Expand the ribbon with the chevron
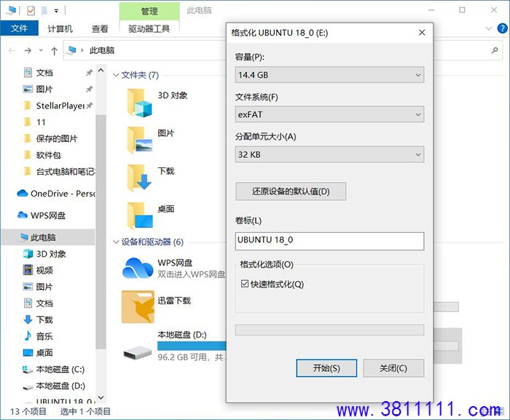This screenshot has width=510, height=420. click(488, 28)
